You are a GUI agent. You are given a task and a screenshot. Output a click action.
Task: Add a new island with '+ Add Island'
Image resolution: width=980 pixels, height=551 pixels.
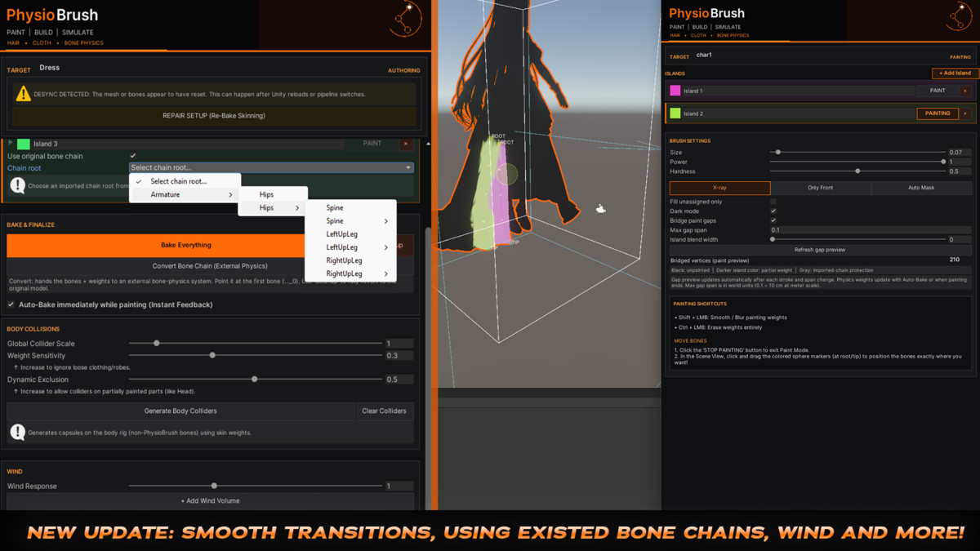click(954, 73)
